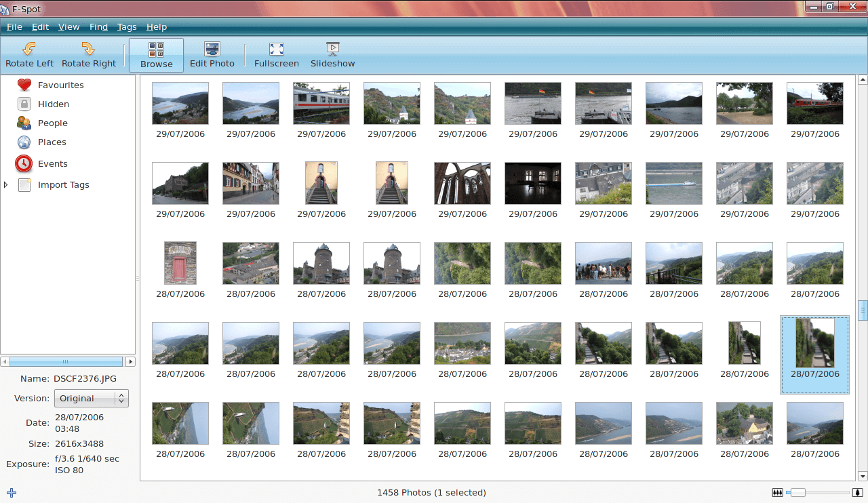
Task: Click the People tag icon
Action: point(24,123)
